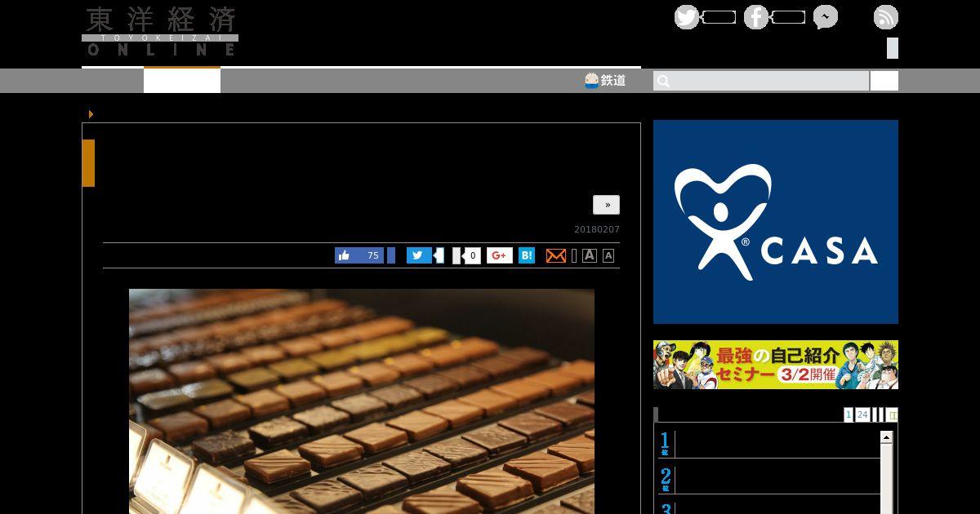
Task: Open the RSS feed icon
Action: tap(886, 17)
